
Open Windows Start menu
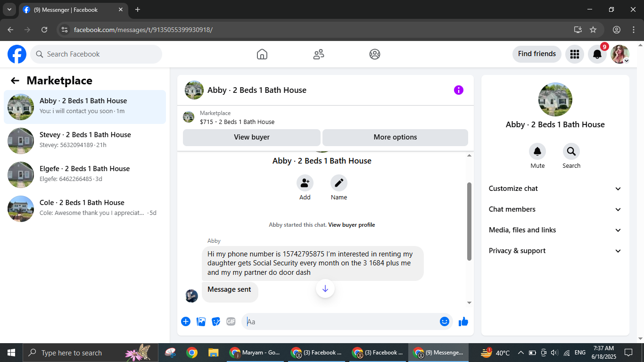[11, 353]
